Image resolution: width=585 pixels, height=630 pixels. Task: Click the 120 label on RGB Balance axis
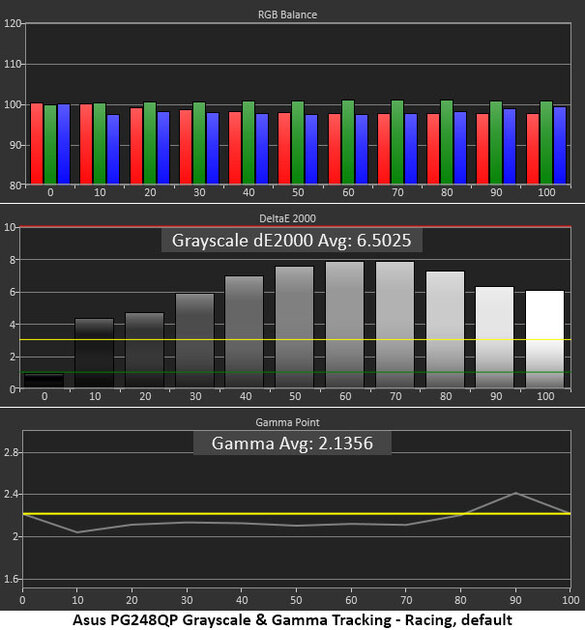pos(12,23)
